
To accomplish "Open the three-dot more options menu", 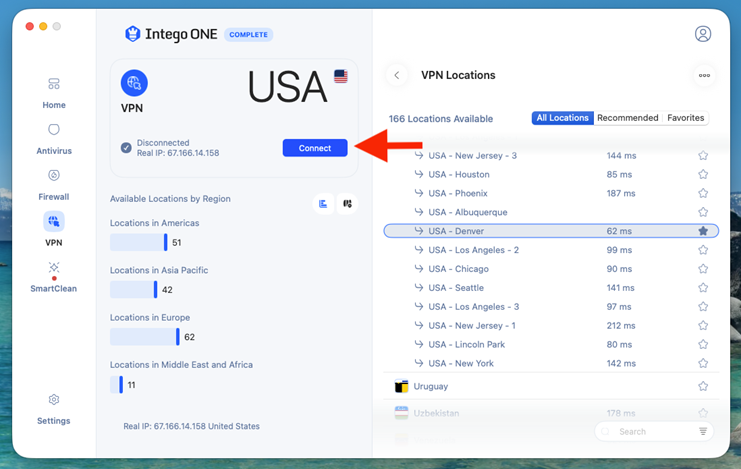I will (704, 75).
